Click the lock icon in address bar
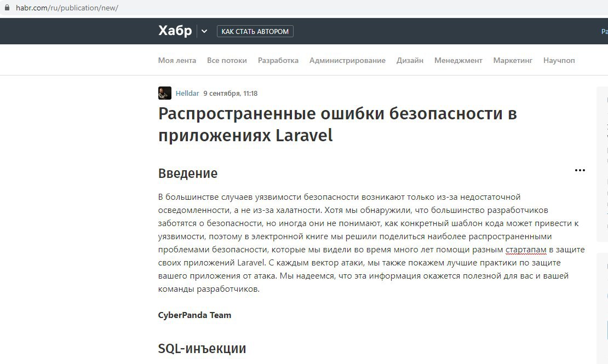 [7, 7]
